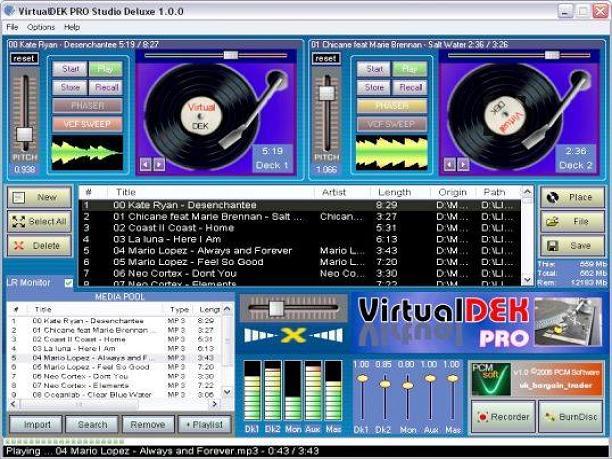612x459 pixels.
Task: Step Deck 1 back with left arrow
Action: [145, 164]
